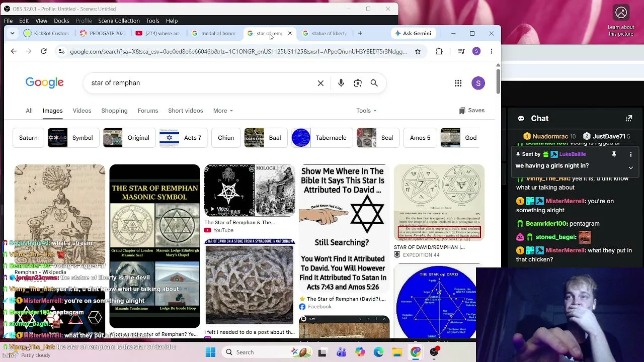The width and height of the screenshot is (644, 362).
Task: Filter images by Saturn chip
Action: click(x=28, y=138)
